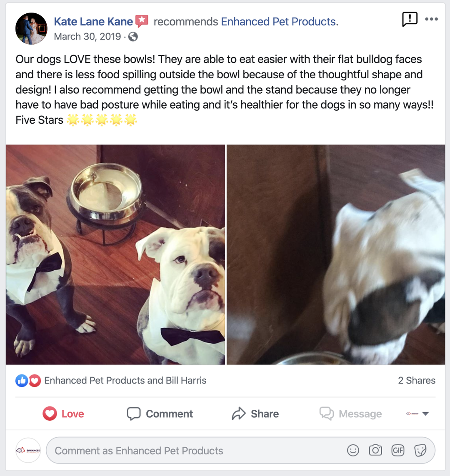Click the Share button

[x=255, y=414]
